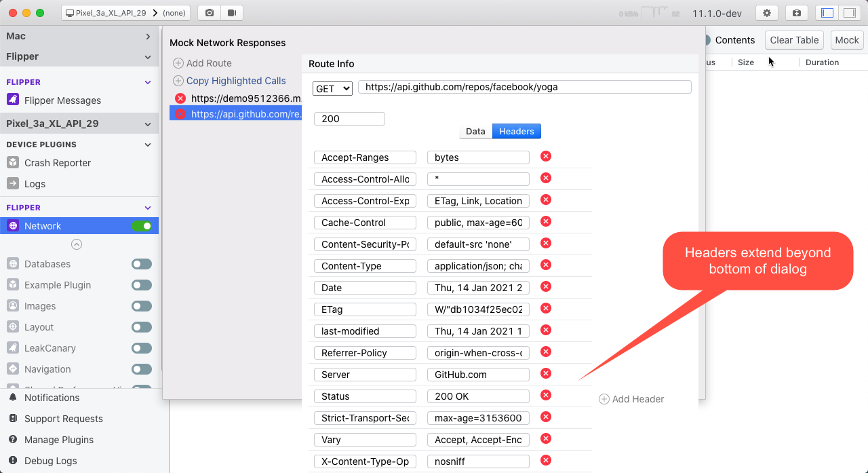Expand the Mac sidebar section

pyautogui.click(x=148, y=37)
